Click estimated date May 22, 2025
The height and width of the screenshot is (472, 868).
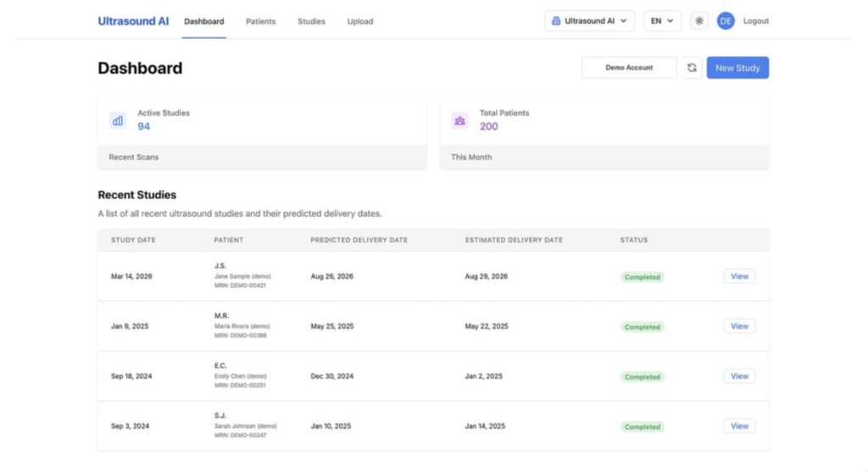pyautogui.click(x=487, y=326)
